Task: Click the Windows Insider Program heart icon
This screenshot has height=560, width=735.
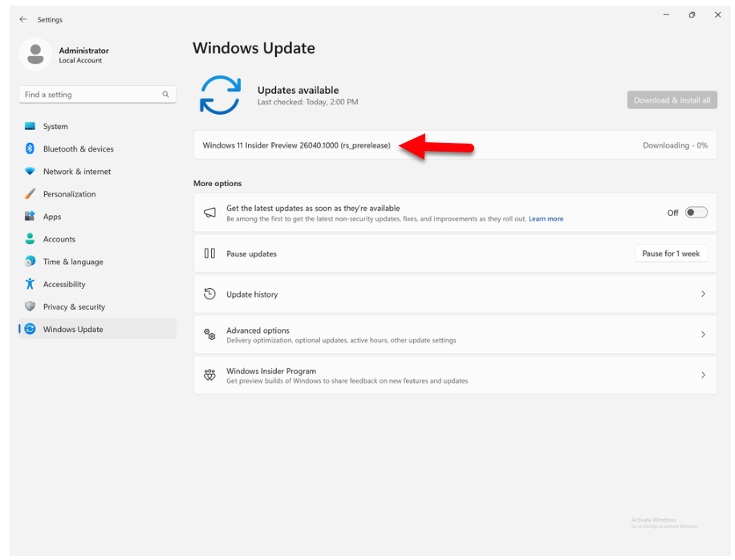Action: click(x=209, y=375)
